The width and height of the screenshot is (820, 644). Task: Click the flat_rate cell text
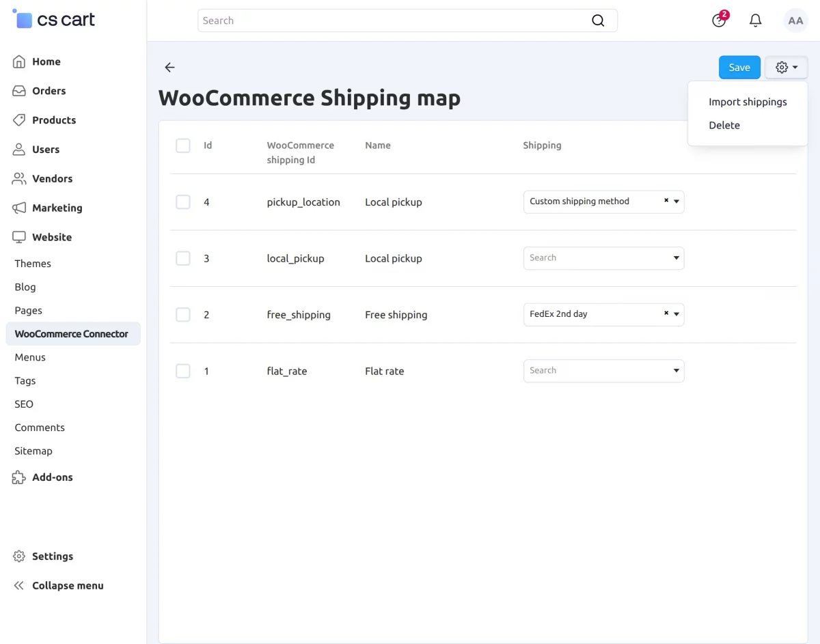click(x=287, y=371)
